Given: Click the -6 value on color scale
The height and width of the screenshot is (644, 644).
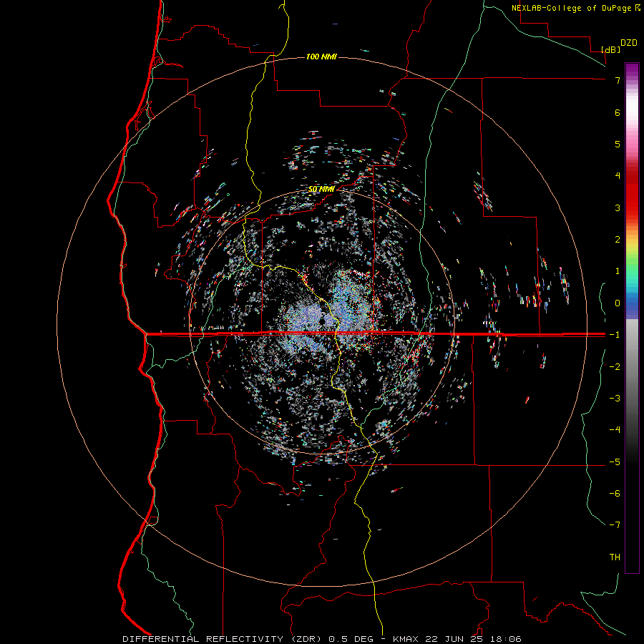Looking at the screenshot, I should tap(615, 493).
